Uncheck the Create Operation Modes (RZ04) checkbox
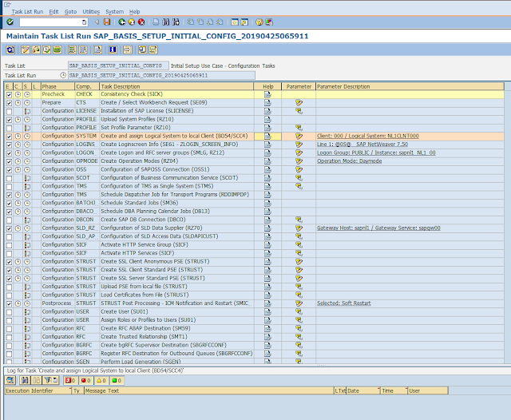The image size is (511, 420). [x=9, y=161]
